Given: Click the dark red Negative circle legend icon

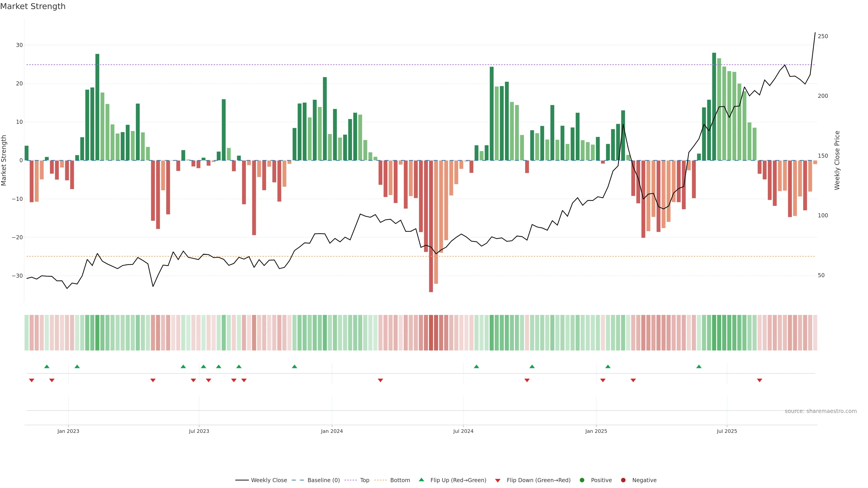Looking at the screenshot, I should [623, 480].
